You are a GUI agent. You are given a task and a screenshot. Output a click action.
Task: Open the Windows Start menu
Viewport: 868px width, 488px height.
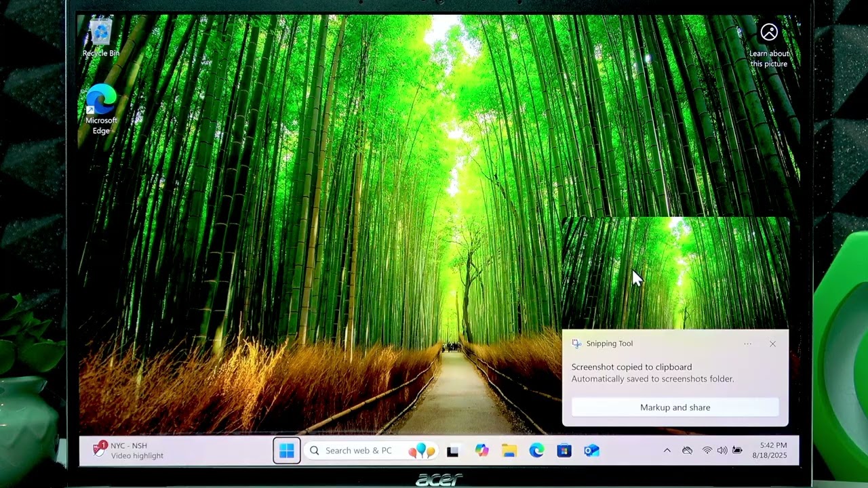pos(287,451)
